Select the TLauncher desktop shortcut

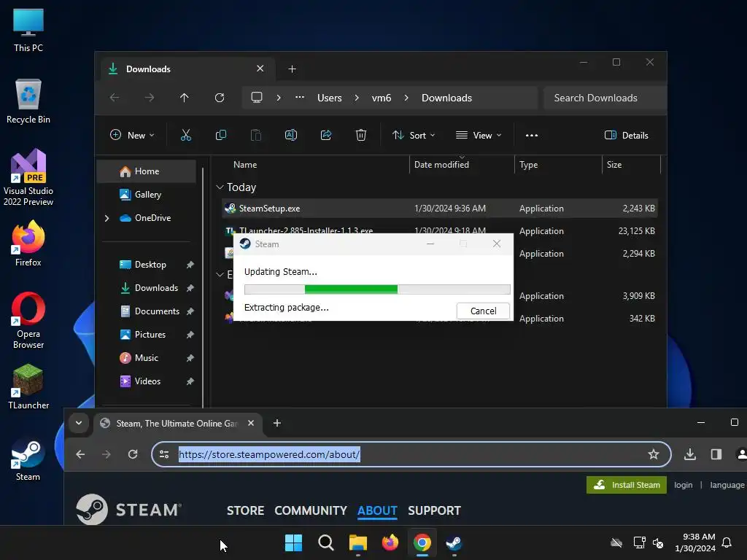pos(28,386)
